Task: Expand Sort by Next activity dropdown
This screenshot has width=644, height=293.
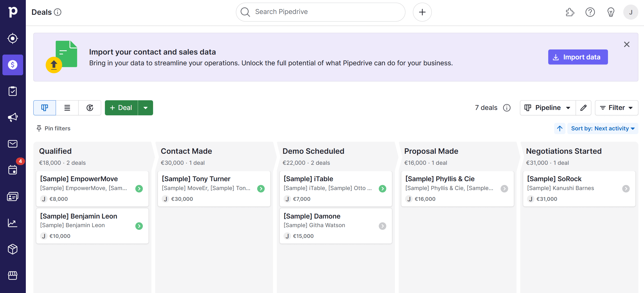Action: pyautogui.click(x=603, y=128)
